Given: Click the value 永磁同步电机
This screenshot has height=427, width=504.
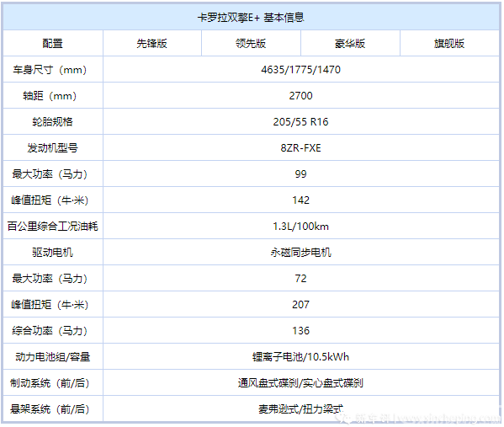Looking at the screenshot, I should click(x=301, y=253).
